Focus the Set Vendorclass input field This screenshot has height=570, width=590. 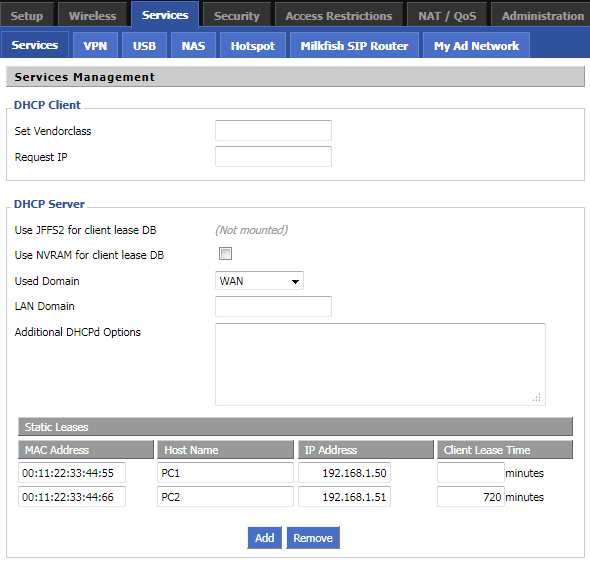[273, 131]
